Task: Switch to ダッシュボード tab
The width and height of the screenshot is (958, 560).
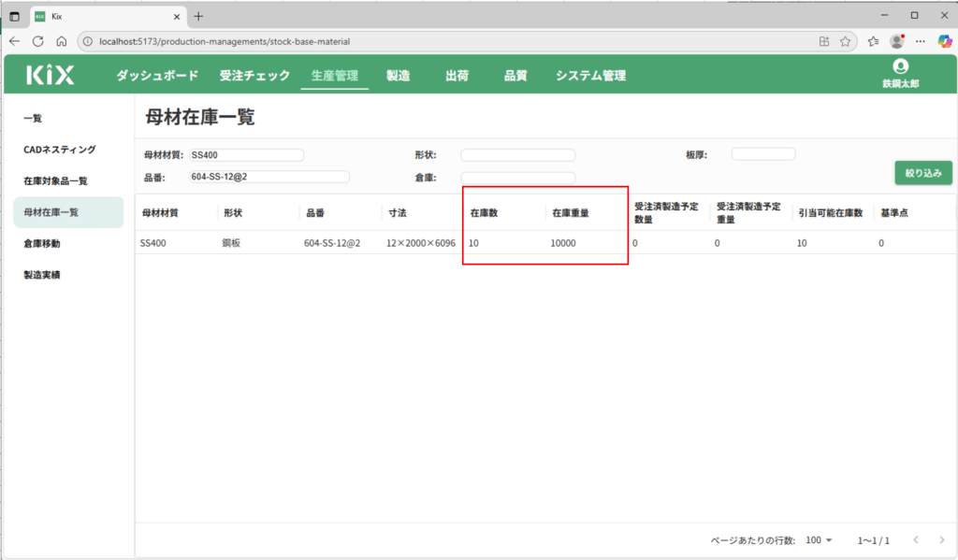Action: coord(157,76)
